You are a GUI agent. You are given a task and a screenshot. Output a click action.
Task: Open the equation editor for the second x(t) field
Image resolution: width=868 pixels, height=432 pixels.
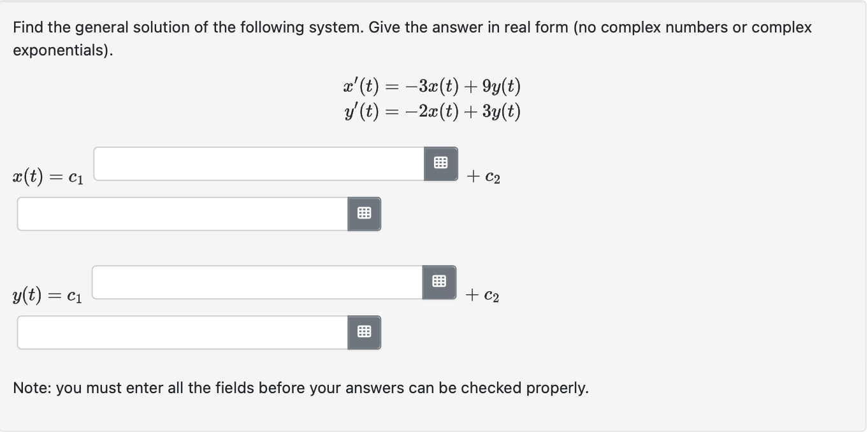[x=364, y=214]
